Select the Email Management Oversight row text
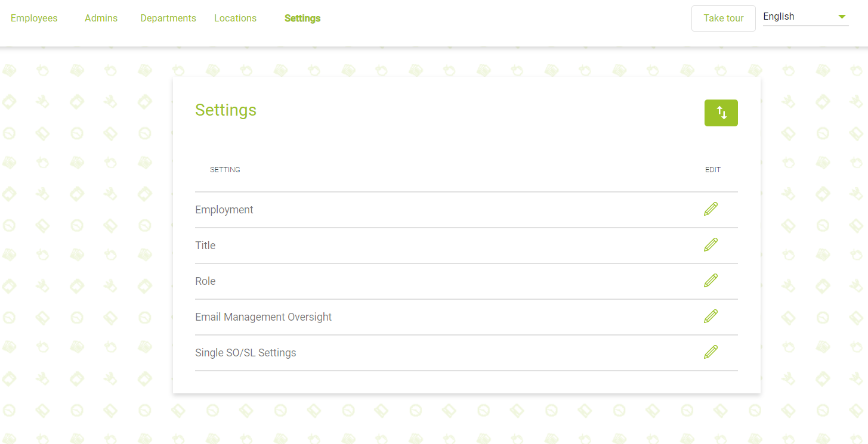Screen dimensions: 868x444 pyautogui.click(x=263, y=317)
